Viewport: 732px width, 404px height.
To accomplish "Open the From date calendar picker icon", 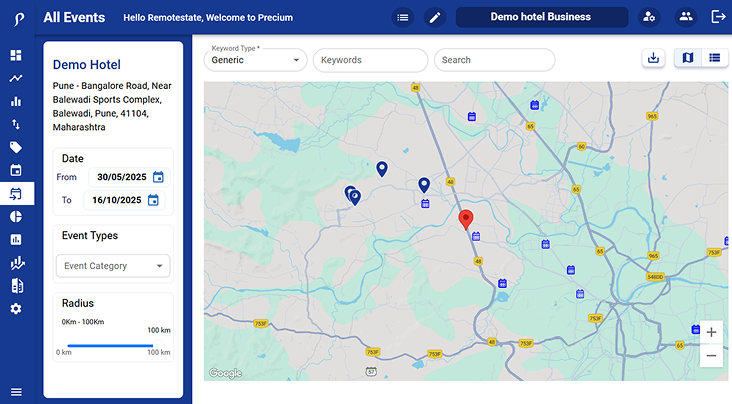I will [158, 177].
